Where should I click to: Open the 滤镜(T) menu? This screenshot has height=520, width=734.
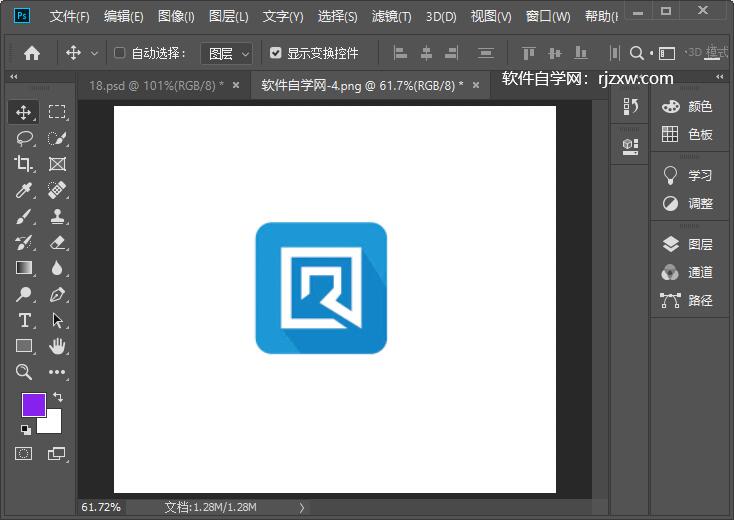click(x=391, y=17)
